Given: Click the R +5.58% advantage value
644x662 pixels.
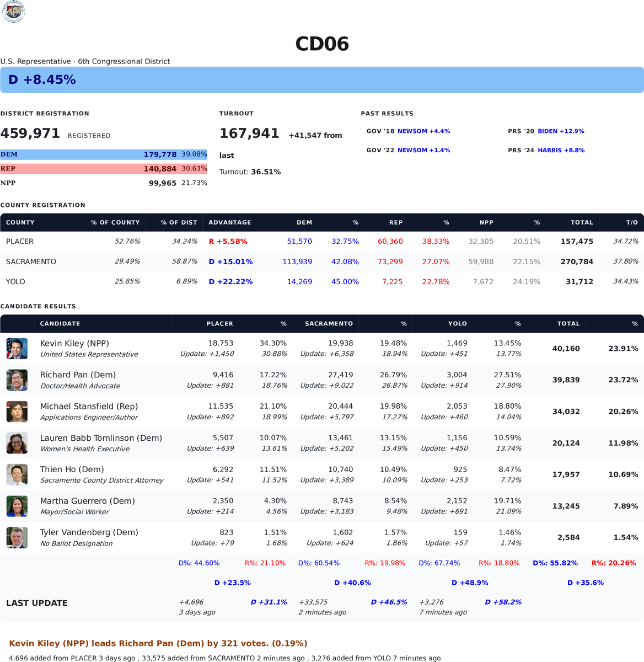Looking at the screenshot, I should click(228, 242).
